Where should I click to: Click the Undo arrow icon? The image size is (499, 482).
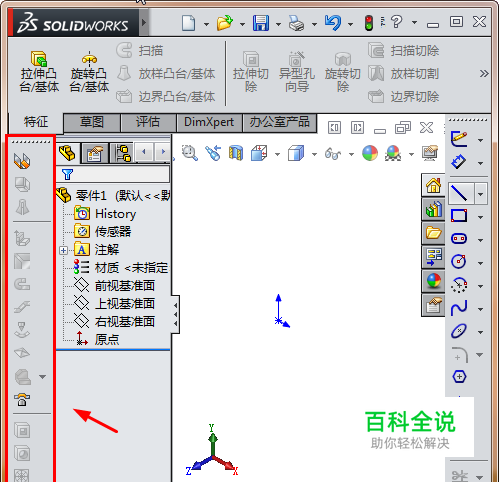point(333,23)
